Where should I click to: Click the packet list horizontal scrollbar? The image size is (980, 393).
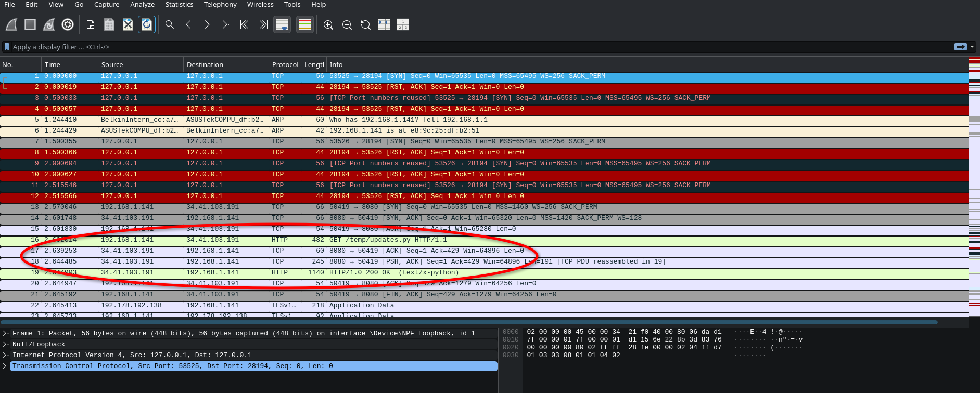pyautogui.click(x=468, y=322)
